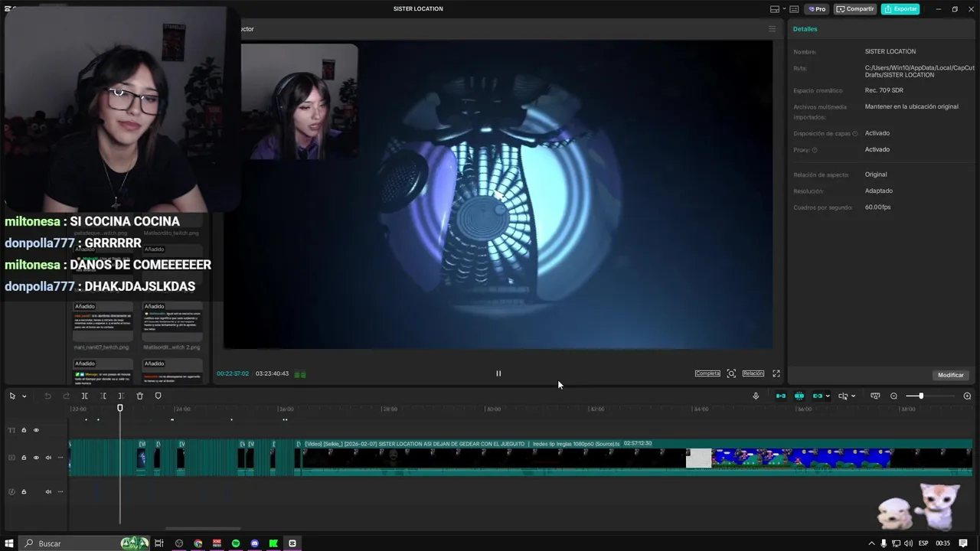Delete left of playhead trim tool

pos(103,396)
